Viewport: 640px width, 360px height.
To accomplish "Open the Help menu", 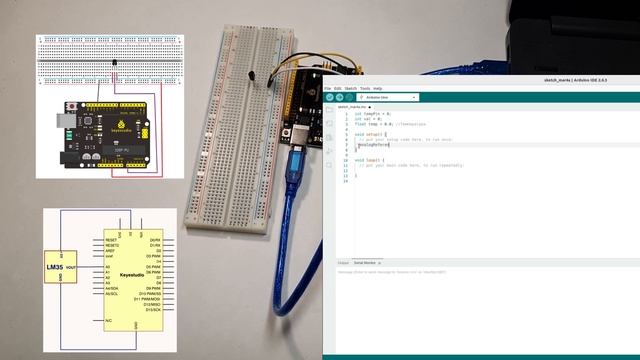I will (378, 89).
